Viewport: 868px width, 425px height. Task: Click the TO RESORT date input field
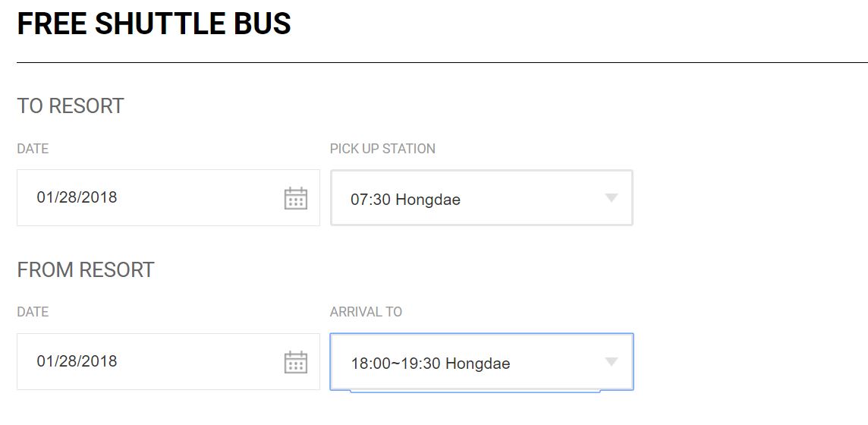tap(152, 198)
